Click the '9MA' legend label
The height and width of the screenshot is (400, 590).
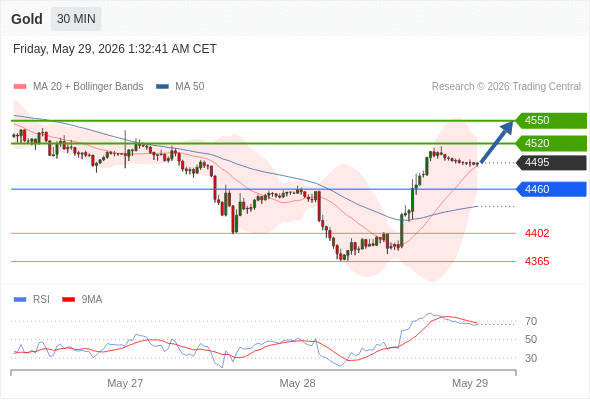pyautogui.click(x=92, y=300)
